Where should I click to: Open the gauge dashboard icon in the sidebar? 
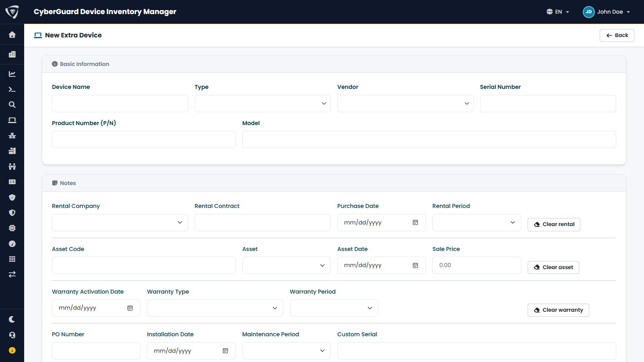12,244
